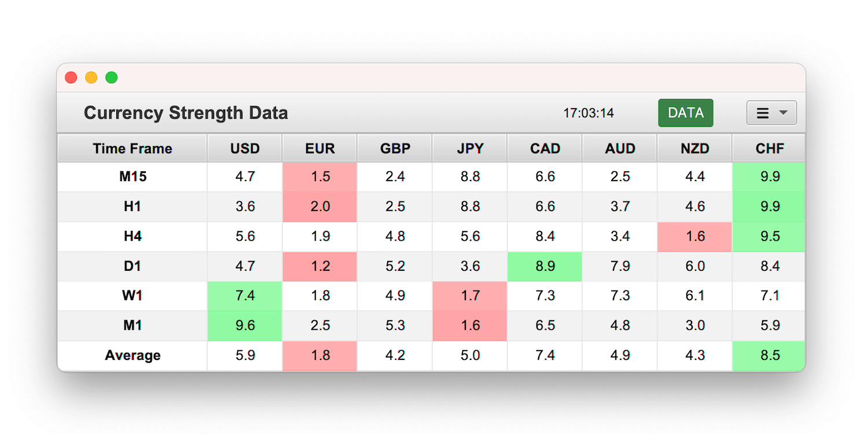Viewport: 868px width, 434px height.
Task: Click the green CHF M15 cell showing 9.9
Action: click(x=768, y=176)
